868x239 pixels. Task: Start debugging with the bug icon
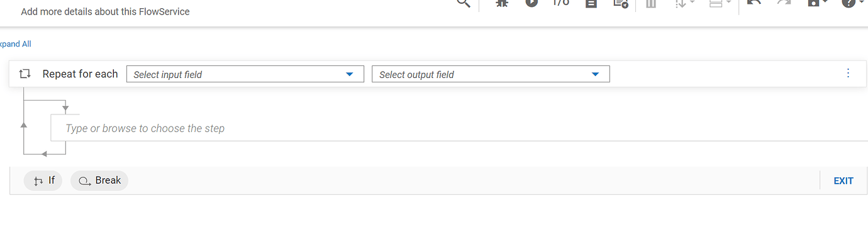501,3
